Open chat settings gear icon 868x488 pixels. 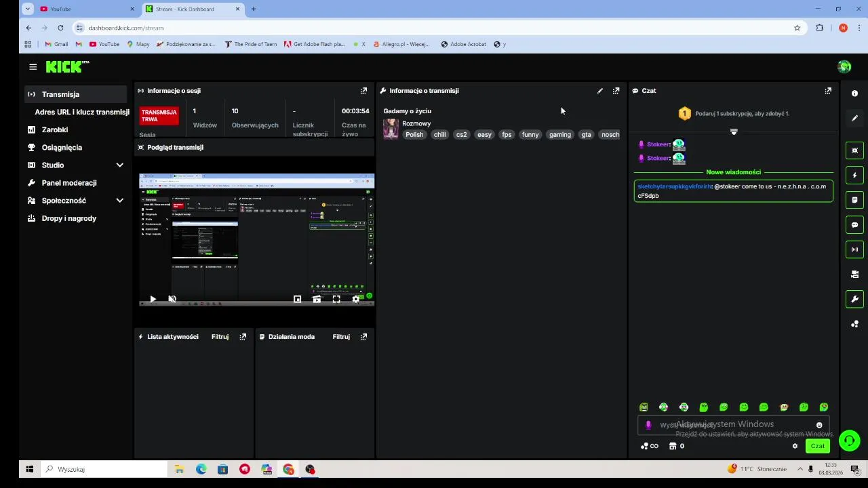click(x=795, y=446)
